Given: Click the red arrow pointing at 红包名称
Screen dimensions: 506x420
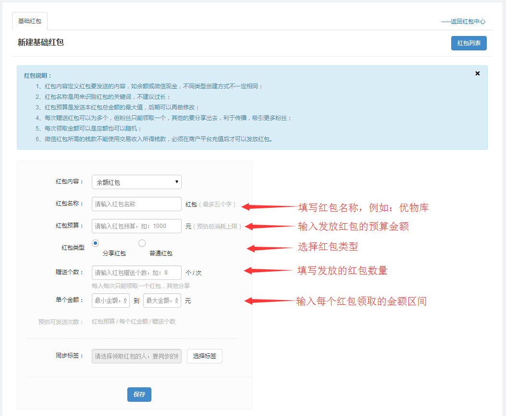Looking at the screenshot, I should [269, 207].
